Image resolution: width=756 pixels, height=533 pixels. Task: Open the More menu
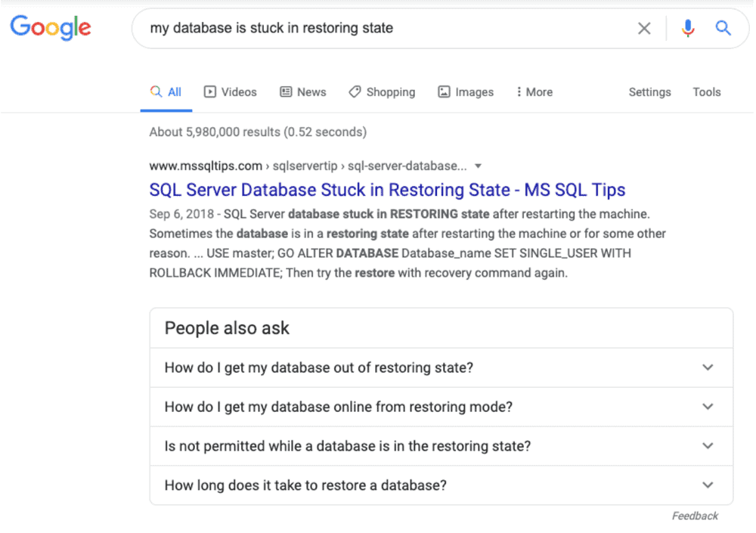pyautogui.click(x=534, y=92)
